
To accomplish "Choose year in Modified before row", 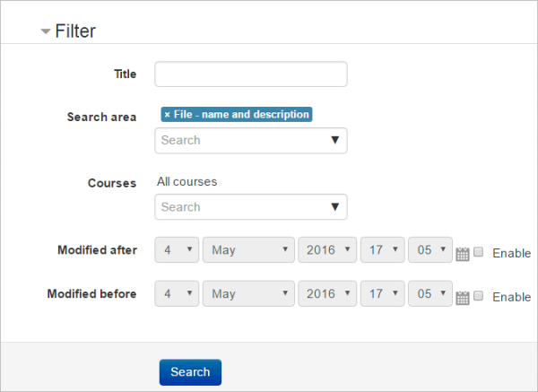I will (x=326, y=294).
